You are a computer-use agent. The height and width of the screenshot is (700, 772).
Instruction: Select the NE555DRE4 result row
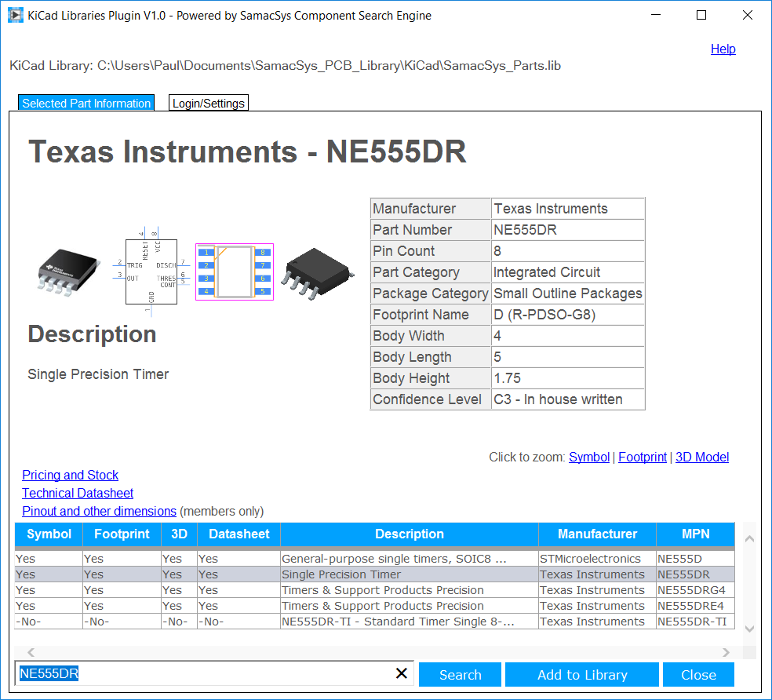(375, 606)
